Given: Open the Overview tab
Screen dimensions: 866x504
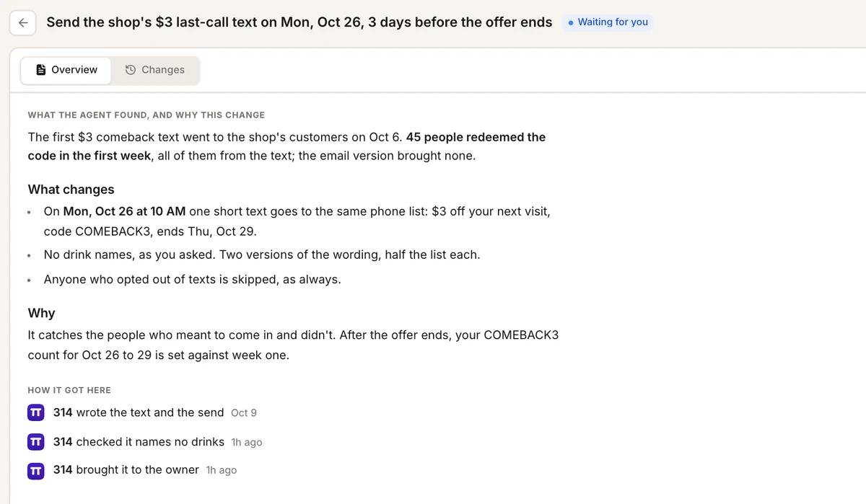Looking at the screenshot, I should pyautogui.click(x=66, y=70).
